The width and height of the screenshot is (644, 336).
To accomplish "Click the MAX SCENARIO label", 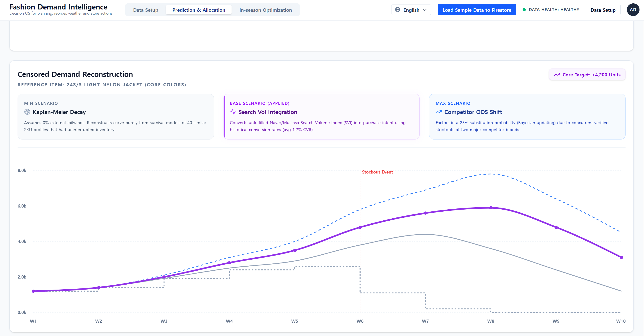I will pyautogui.click(x=453, y=103).
